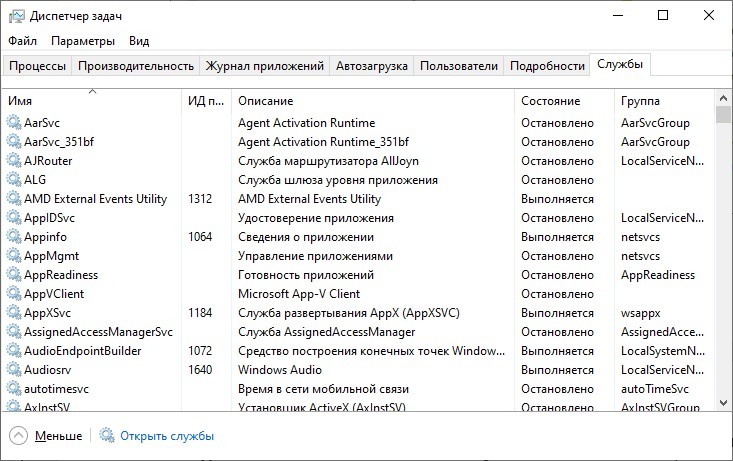This screenshot has width=733, height=461.
Task: Click the Сведения о приложении description
Action: click(x=306, y=237)
